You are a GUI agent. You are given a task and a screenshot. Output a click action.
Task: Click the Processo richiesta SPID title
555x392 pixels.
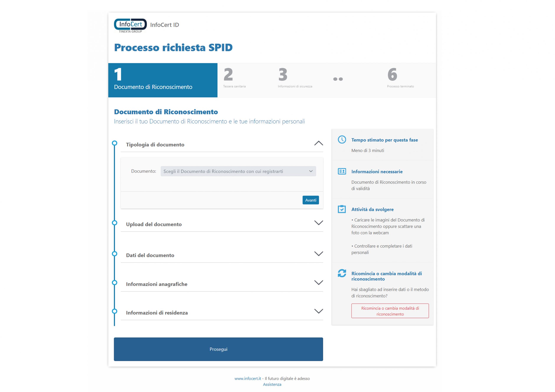pos(173,47)
